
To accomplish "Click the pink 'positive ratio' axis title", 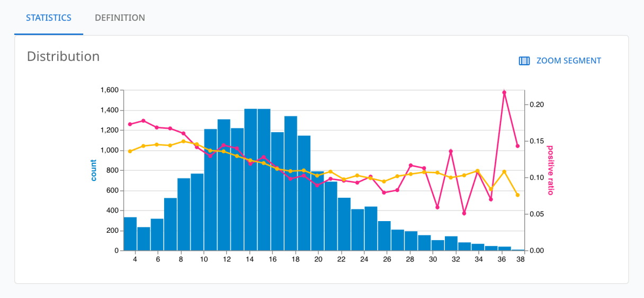I will [x=550, y=170].
